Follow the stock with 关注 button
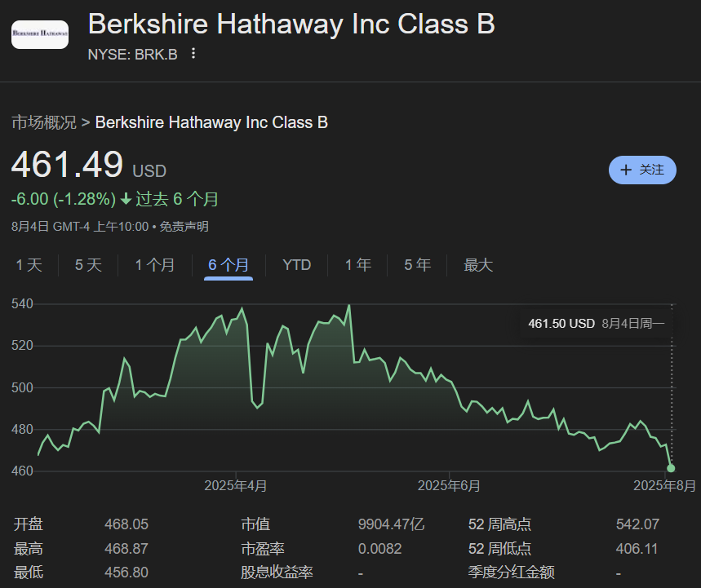The image size is (701, 588). tap(642, 170)
